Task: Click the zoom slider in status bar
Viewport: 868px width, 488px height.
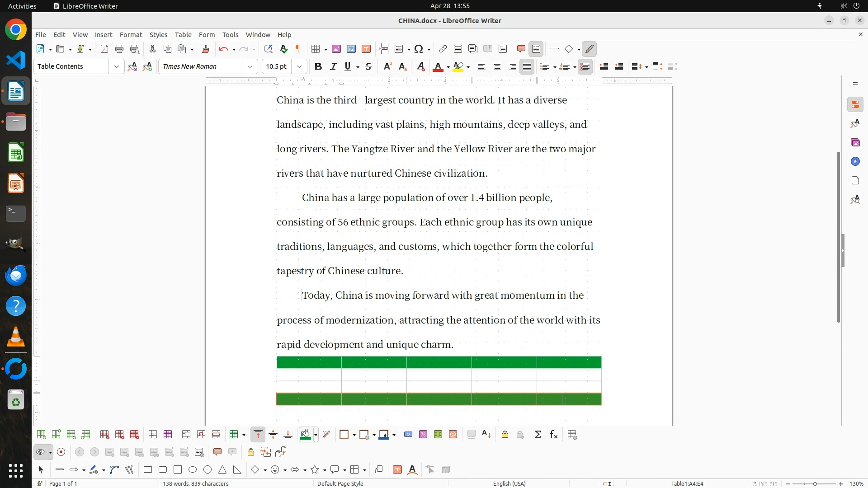Action: point(815,483)
